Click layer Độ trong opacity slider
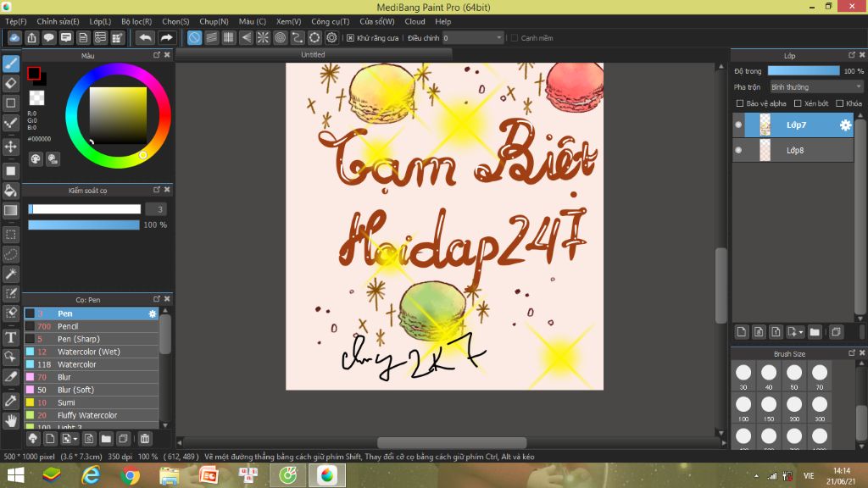This screenshot has width=868, height=488. pos(804,71)
